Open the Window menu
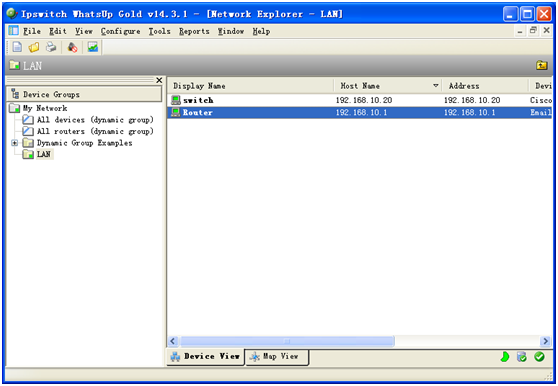Viewport: 558px width, 386px height. [x=231, y=31]
